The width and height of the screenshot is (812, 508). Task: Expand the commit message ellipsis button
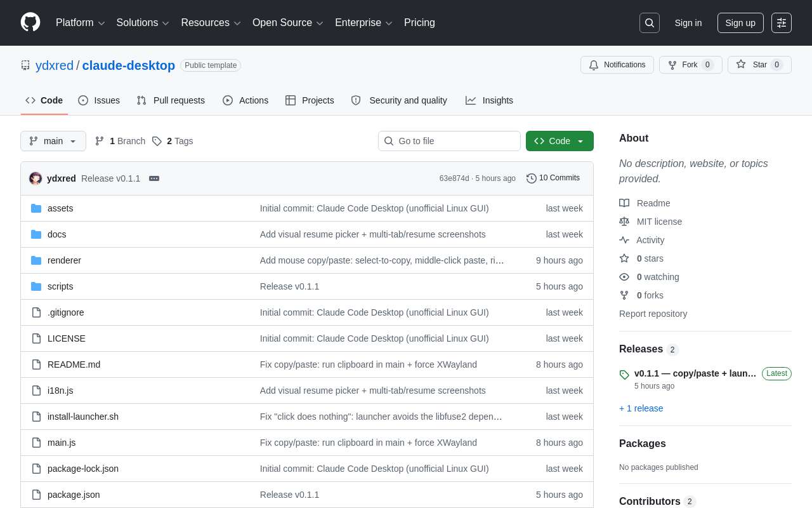coord(154,178)
